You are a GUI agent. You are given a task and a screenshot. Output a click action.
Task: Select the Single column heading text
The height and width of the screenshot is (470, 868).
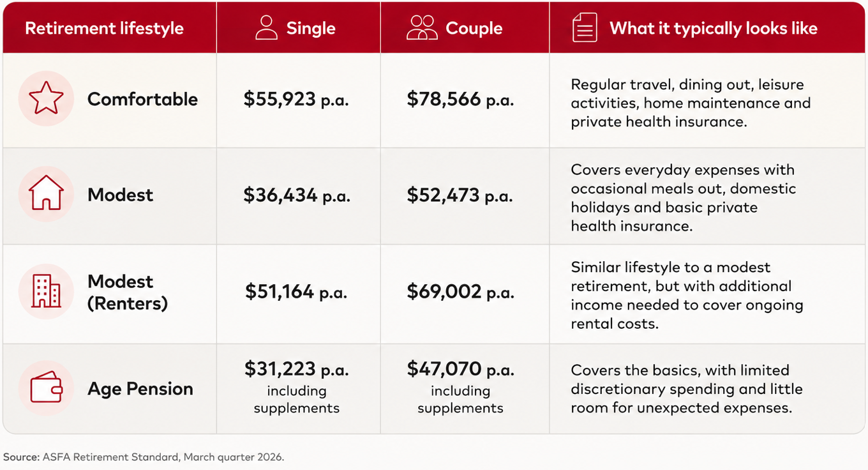pos(311,29)
